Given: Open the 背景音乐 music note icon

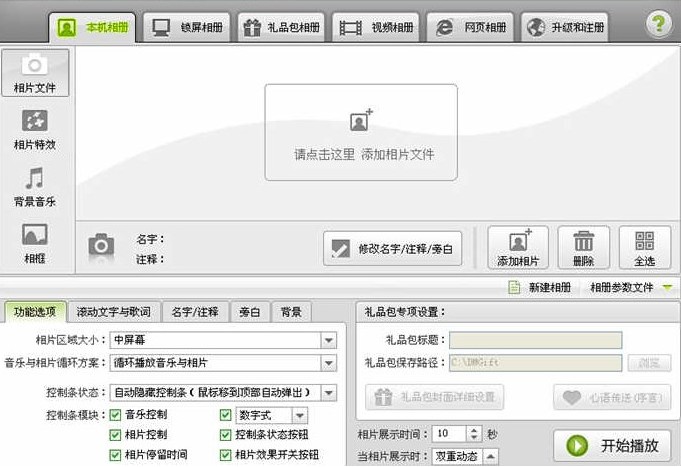Looking at the screenshot, I should point(35,186).
